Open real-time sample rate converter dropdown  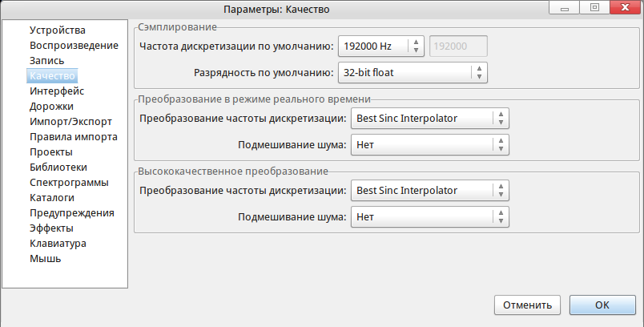pyautogui.click(x=430, y=119)
